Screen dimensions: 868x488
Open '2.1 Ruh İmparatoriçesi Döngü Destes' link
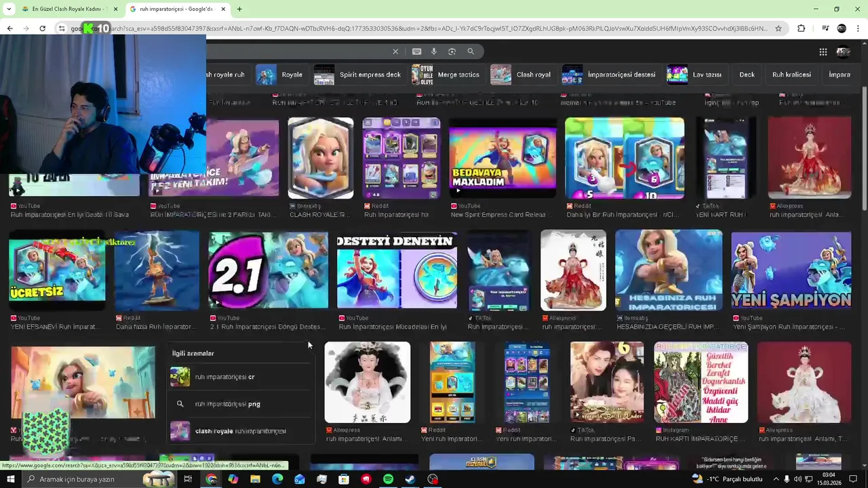pos(268,327)
